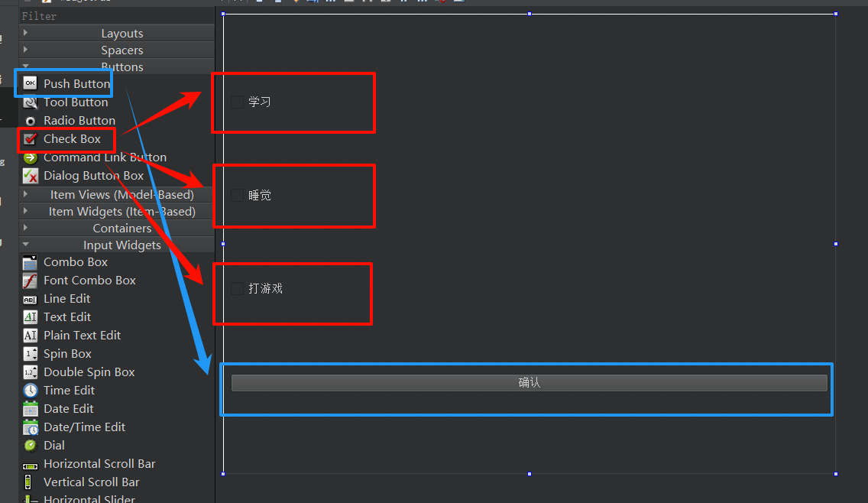Expand the Spacers category
This screenshot has width=868, height=503.
click(25, 50)
